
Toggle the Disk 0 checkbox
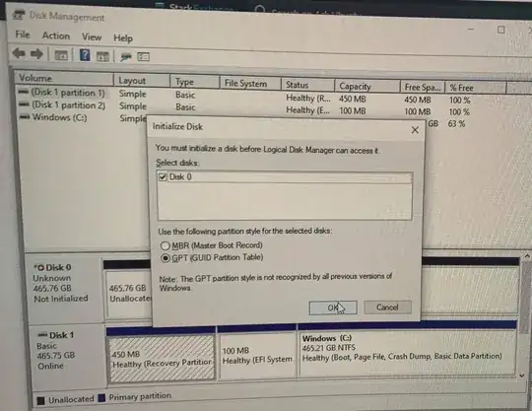tap(163, 176)
